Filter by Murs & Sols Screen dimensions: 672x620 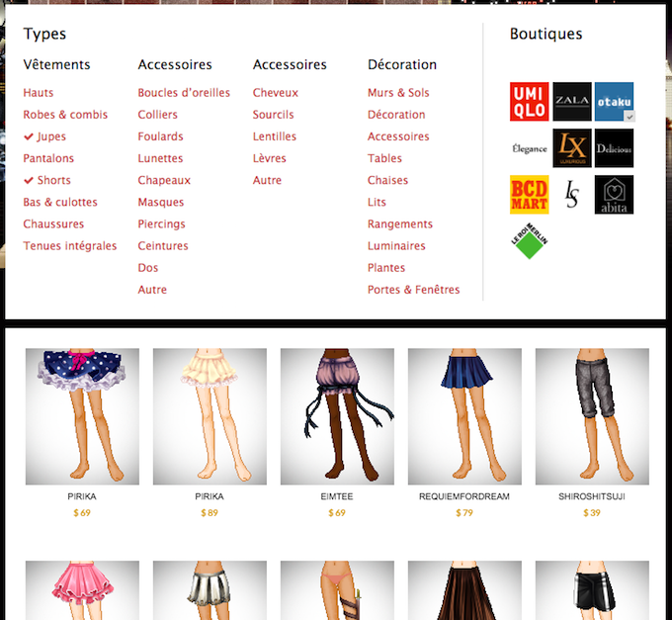point(398,93)
